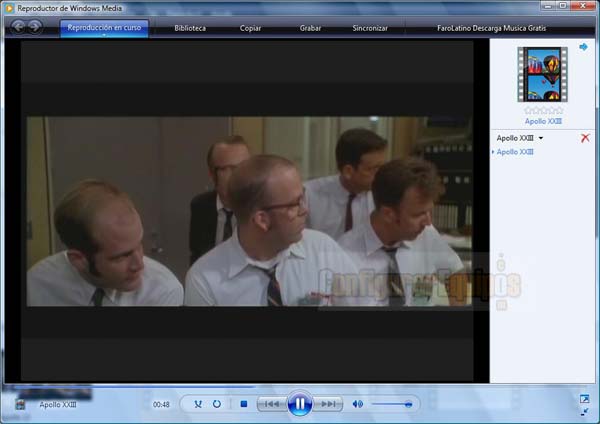This screenshot has width=600, height=424.
Task: Click Apollo XXIII link under thumbnail
Action: (543, 121)
